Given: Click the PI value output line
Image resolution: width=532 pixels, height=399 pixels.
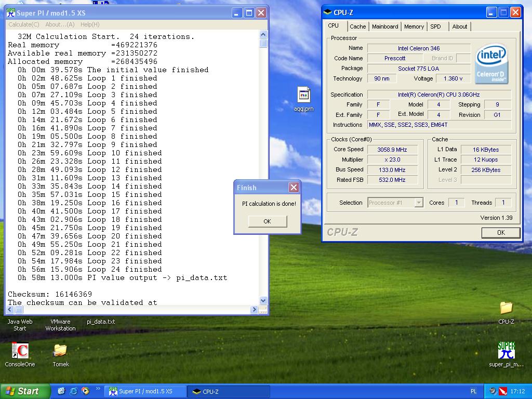Looking at the screenshot, I should tap(122, 278).
